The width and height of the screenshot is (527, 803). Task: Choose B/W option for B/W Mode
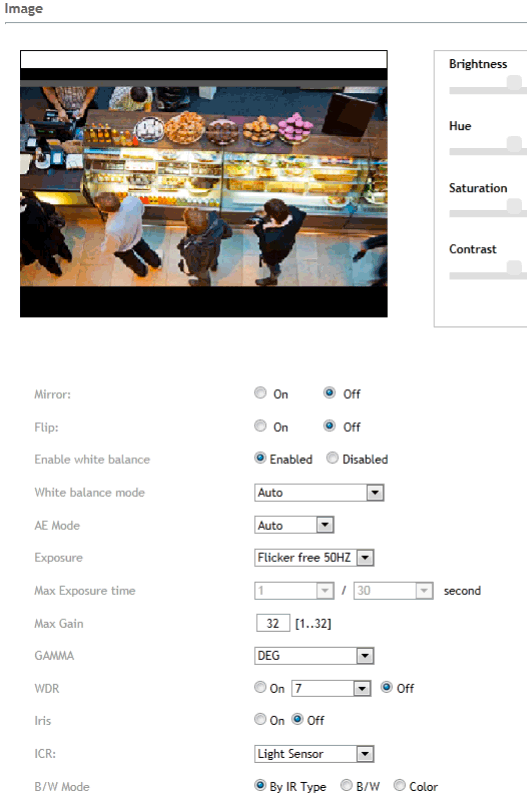[x=347, y=785]
